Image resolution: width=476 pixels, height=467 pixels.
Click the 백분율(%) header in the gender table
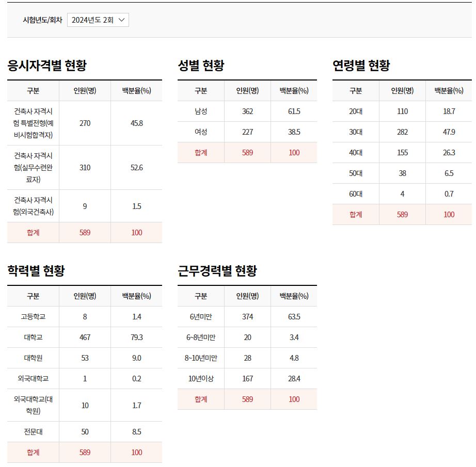click(x=293, y=90)
